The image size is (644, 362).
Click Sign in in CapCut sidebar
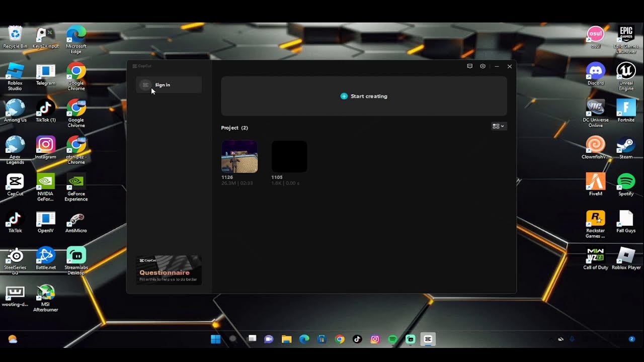click(x=169, y=85)
